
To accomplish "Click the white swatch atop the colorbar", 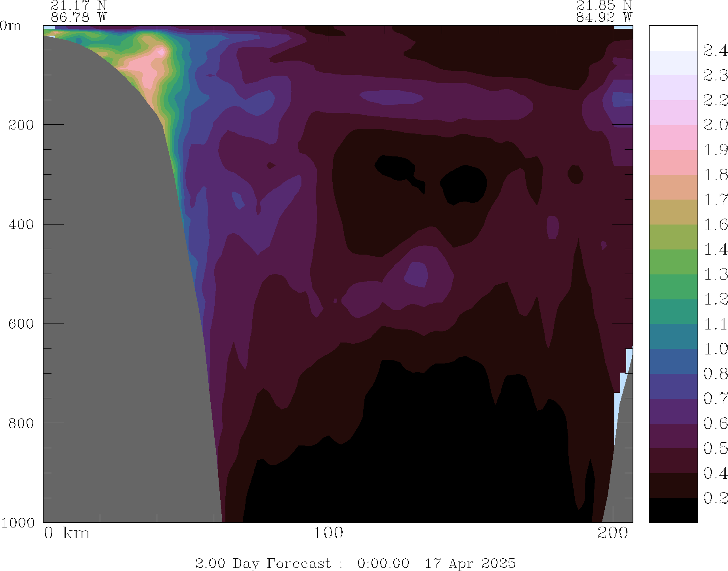I will [x=673, y=38].
